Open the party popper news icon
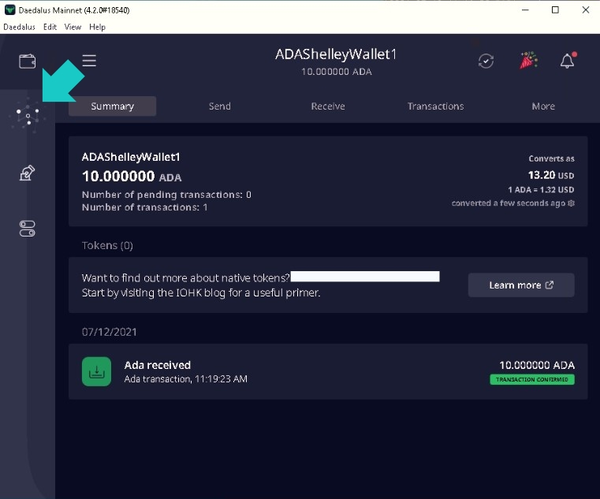This screenshot has height=499, width=600. point(528,60)
